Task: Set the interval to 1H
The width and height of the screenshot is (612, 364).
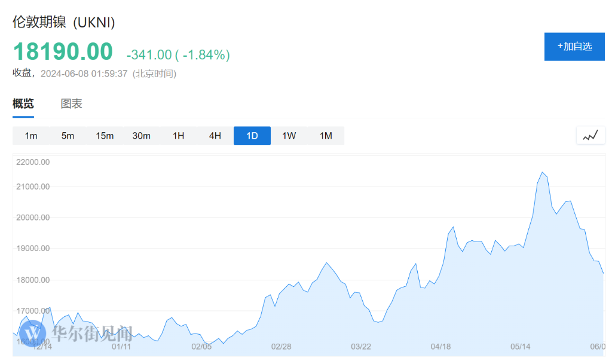Action: (178, 136)
